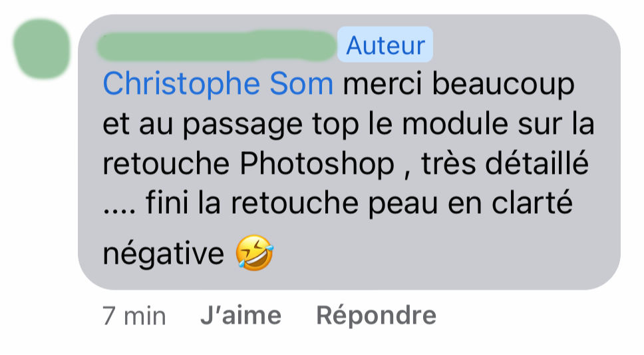Image resolution: width=644 pixels, height=355 pixels.
Task: Click the words merci beaucoup
Action: click(x=458, y=85)
